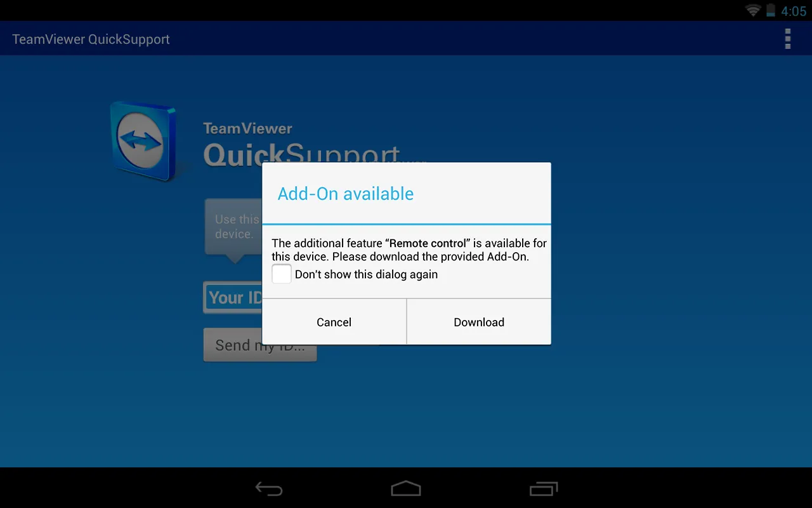Tap the Android back navigation button

(269, 488)
